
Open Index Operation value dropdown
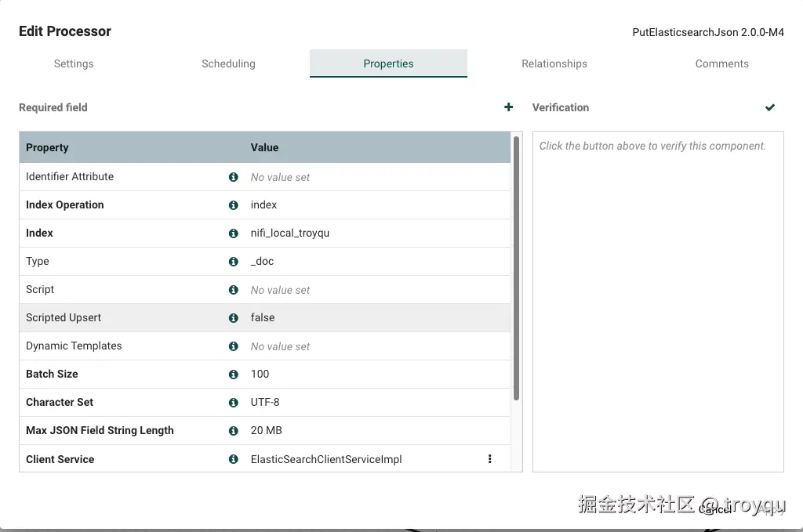264,205
